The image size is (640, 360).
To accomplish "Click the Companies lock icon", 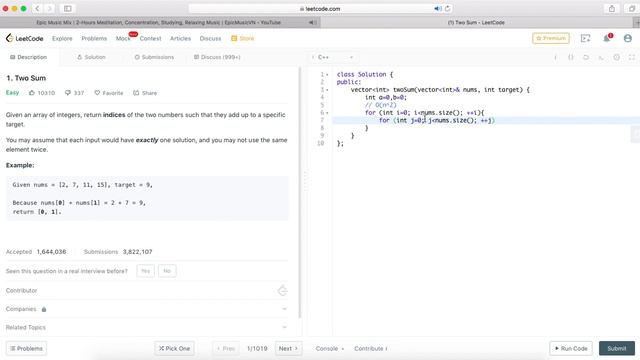I will tap(44, 309).
